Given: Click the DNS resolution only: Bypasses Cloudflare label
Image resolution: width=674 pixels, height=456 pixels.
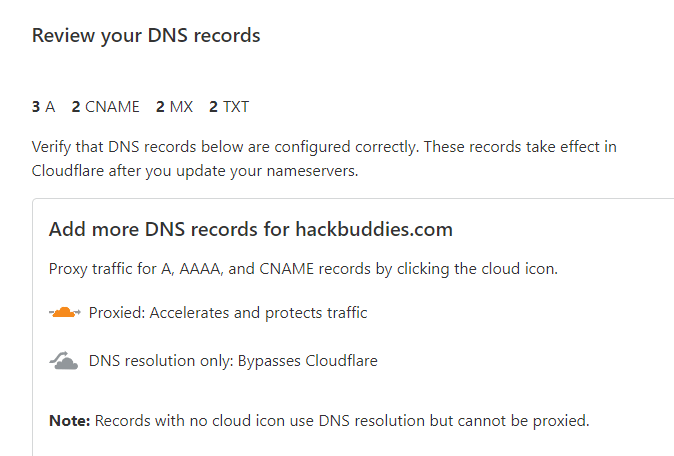Looking at the screenshot, I should point(233,361).
